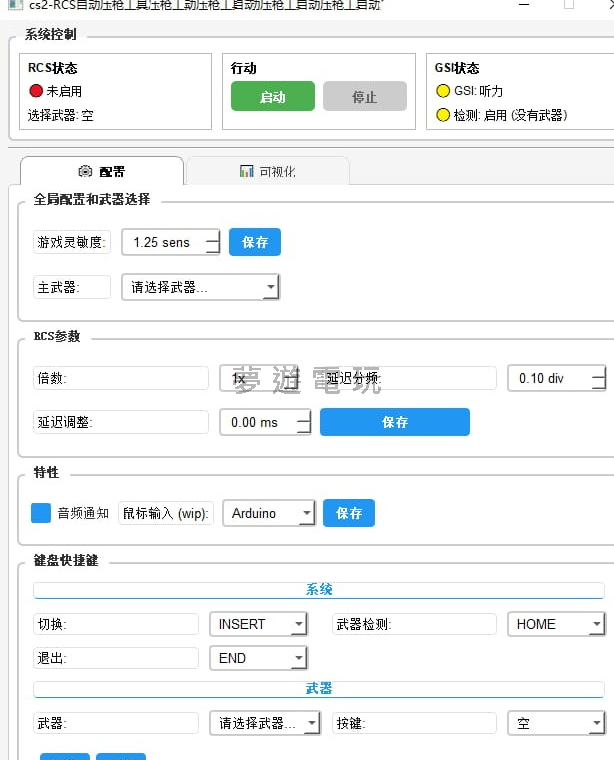614x760 pixels.
Task: Save the RCS parameters
Action: coord(394,422)
